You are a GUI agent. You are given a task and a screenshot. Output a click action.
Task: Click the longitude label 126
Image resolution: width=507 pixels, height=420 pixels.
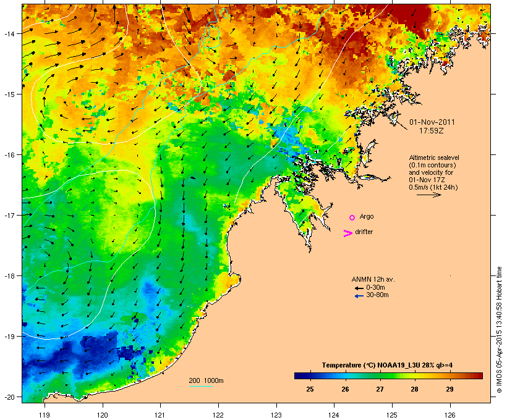pos(449,415)
